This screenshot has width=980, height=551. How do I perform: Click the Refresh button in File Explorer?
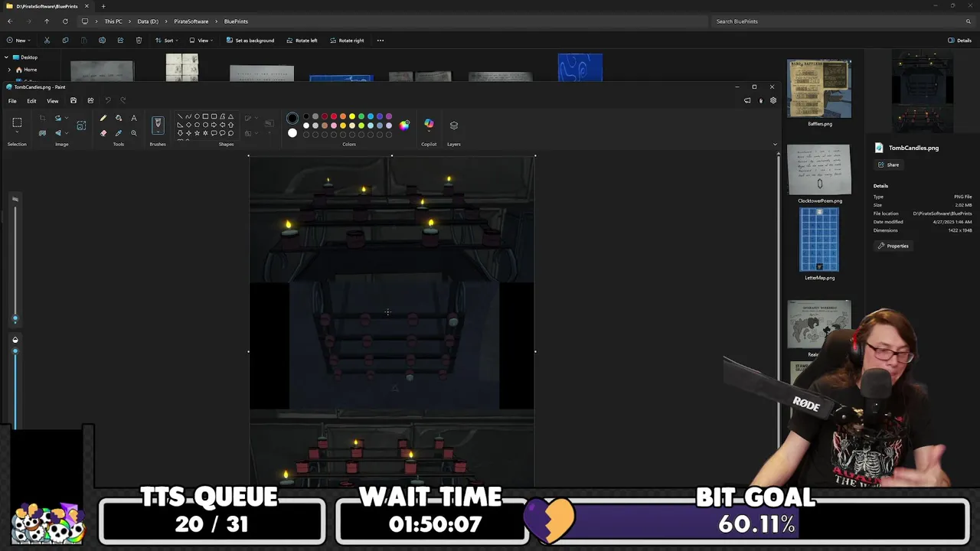[x=65, y=21]
